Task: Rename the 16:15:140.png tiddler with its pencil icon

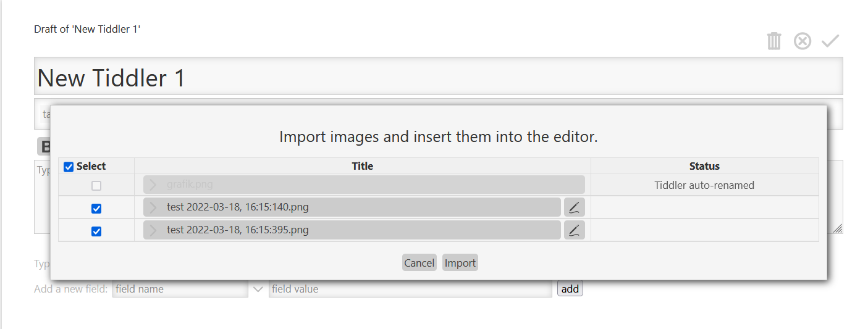Action: coord(575,207)
